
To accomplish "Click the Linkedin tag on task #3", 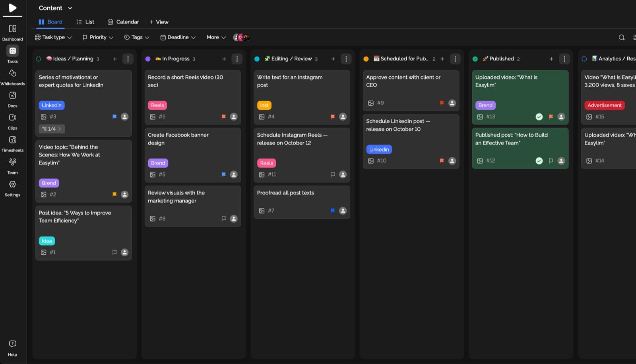I will coord(52,105).
